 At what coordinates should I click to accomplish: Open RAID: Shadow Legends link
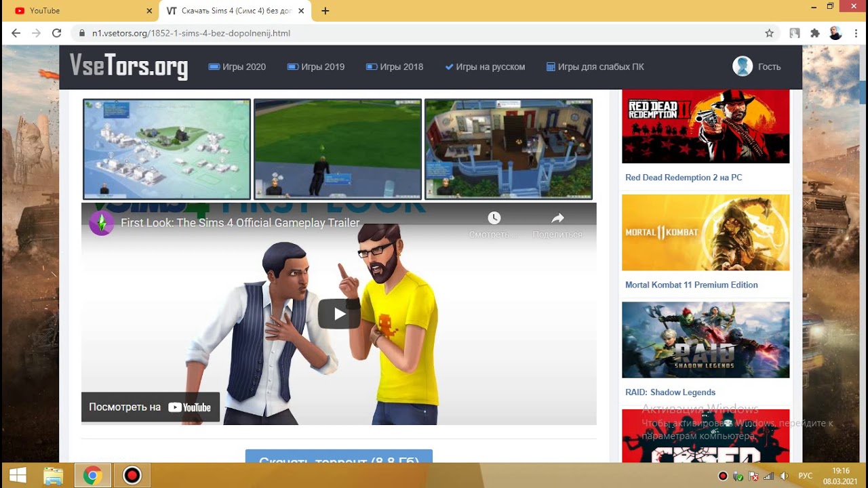(670, 392)
